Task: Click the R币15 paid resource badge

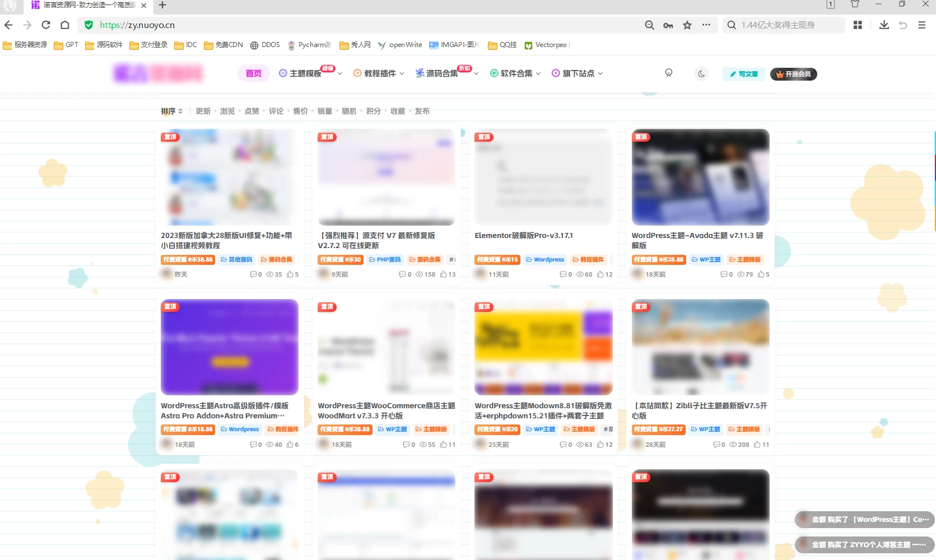Action: point(497,260)
